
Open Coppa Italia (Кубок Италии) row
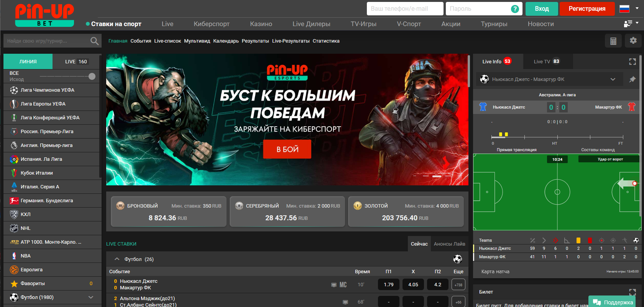point(53,173)
